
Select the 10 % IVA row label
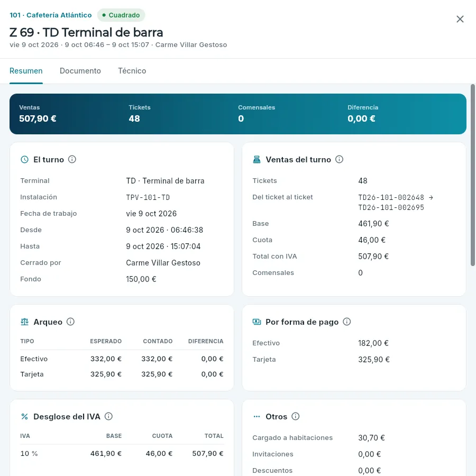point(29,454)
